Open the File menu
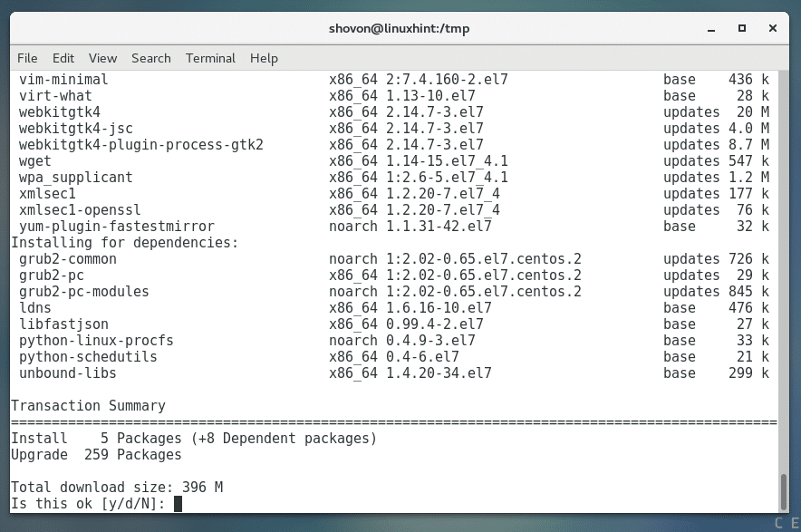The image size is (801, 532). tap(27, 58)
